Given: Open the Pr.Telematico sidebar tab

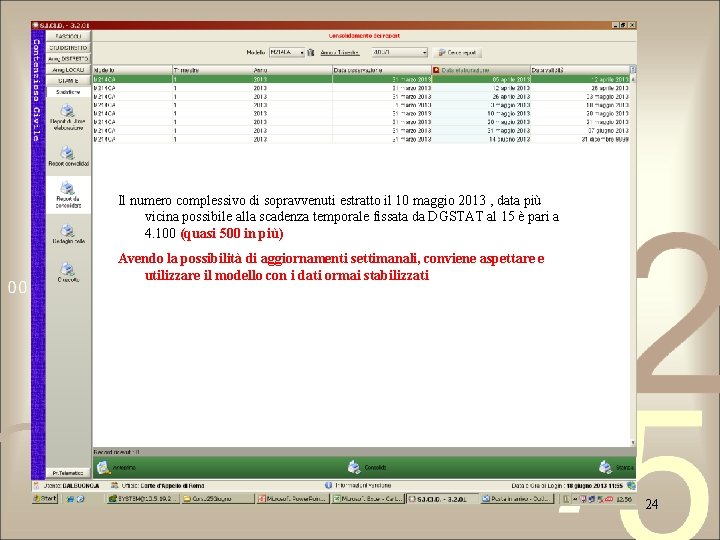Looking at the screenshot, I should (68, 473).
